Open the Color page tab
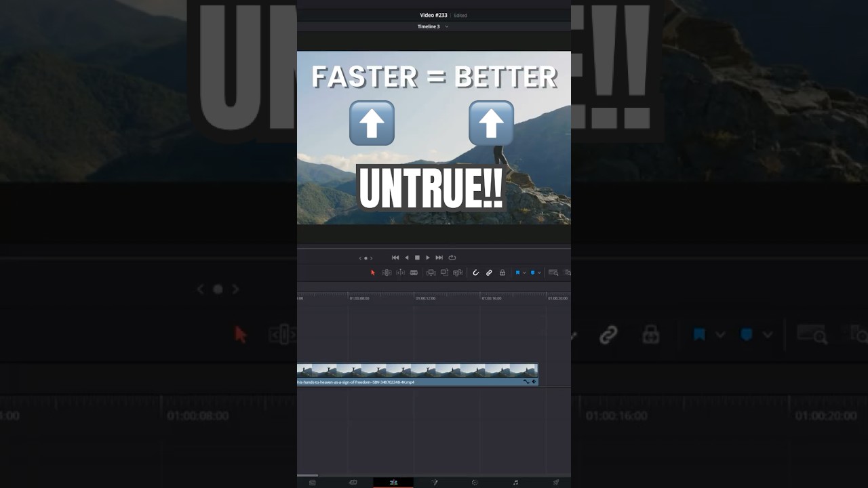The image size is (868, 488). click(475, 483)
